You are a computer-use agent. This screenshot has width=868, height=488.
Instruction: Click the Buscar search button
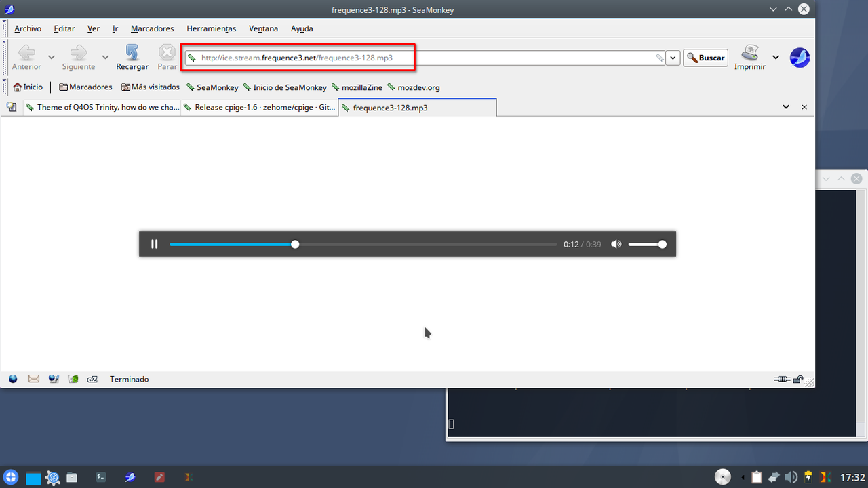point(705,58)
